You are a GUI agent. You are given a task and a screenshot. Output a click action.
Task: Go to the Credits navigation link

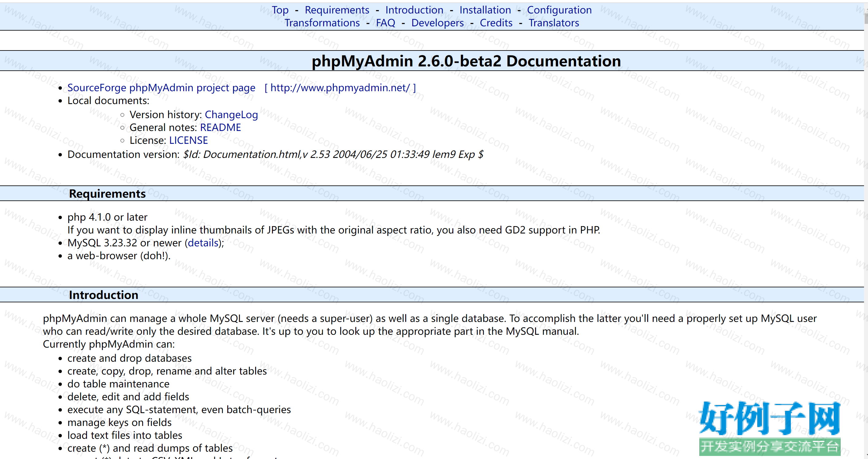496,23
